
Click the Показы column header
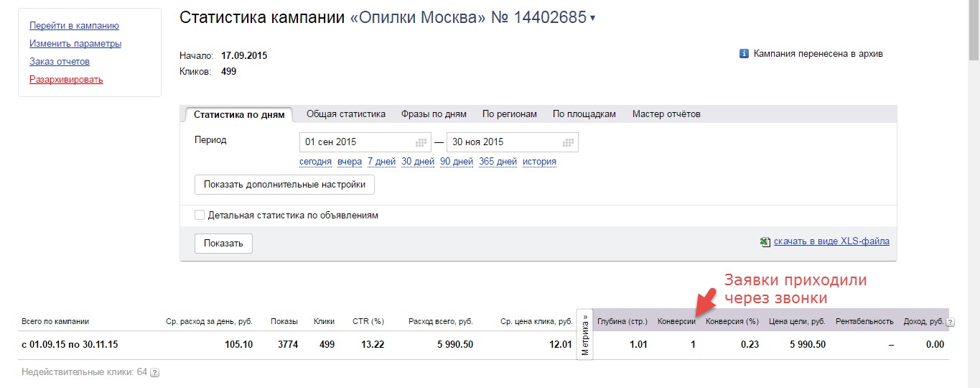pos(284,322)
